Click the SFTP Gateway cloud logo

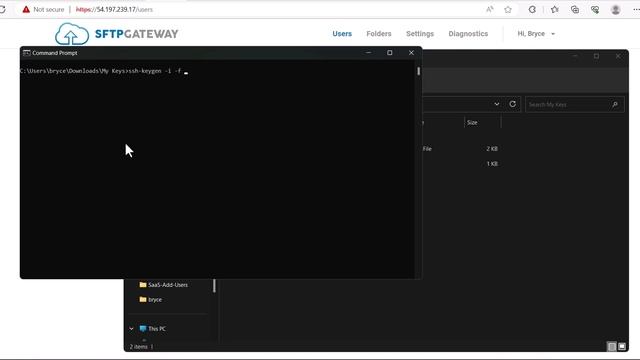[72, 34]
